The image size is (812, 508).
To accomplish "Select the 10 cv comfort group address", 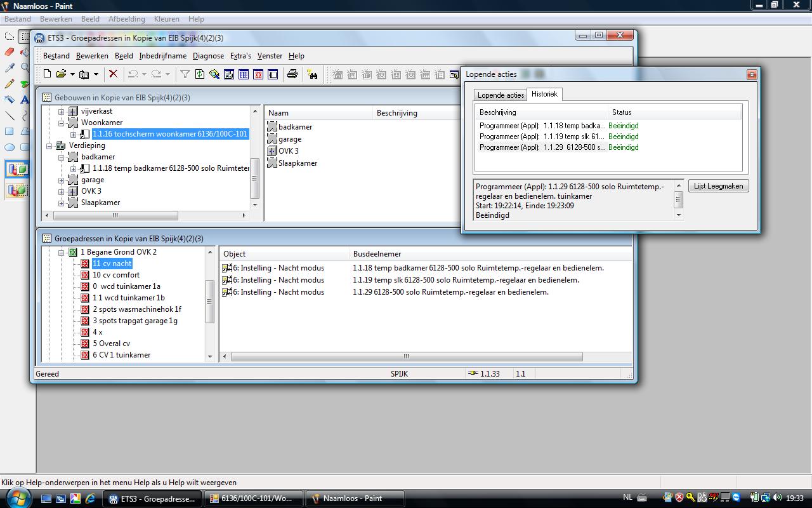I will [116, 275].
